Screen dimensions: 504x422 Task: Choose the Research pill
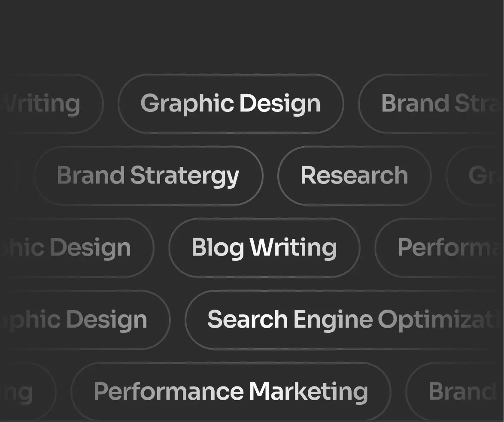(354, 176)
